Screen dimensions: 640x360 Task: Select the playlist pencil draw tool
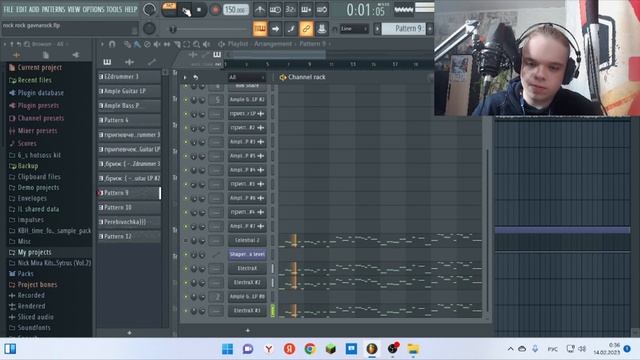(127, 44)
